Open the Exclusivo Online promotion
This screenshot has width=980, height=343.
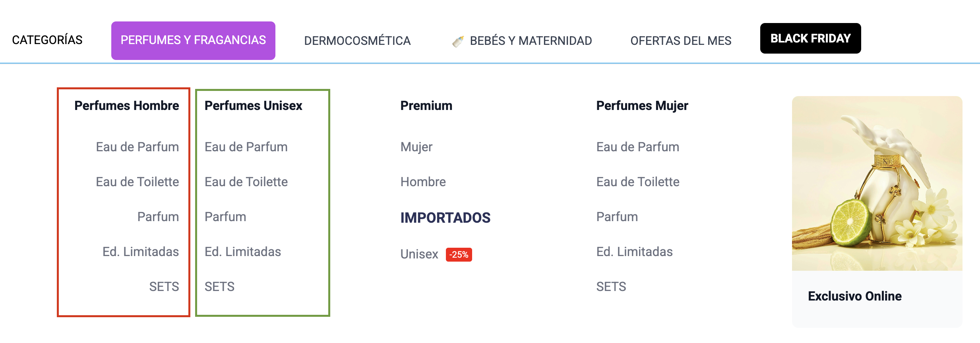pos(854,296)
